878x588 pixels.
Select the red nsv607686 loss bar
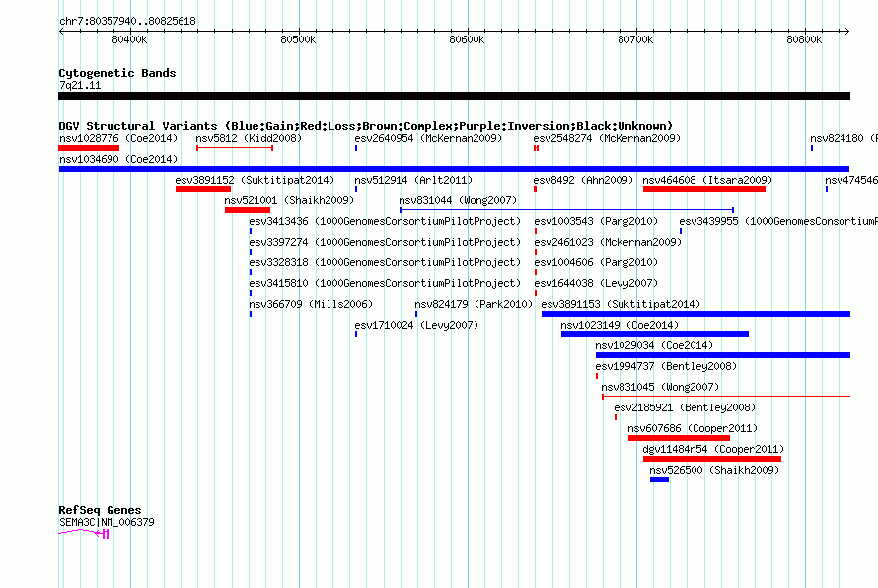(x=679, y=438)
